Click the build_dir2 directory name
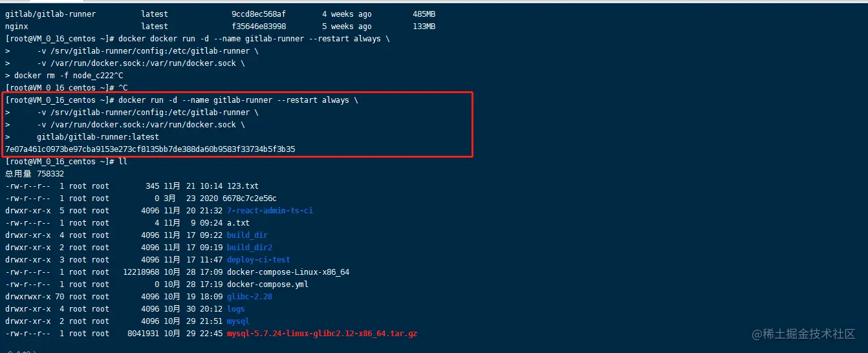 pyautogui.click(x=250, y=248)
